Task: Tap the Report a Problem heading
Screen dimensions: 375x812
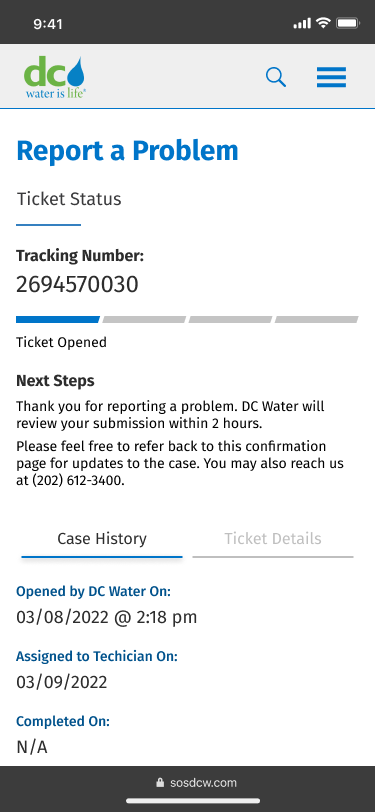Action: tap(127, 151)
